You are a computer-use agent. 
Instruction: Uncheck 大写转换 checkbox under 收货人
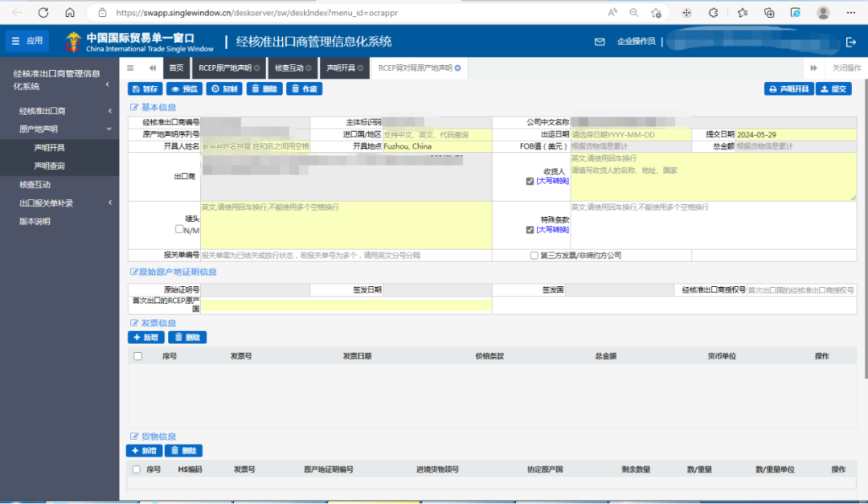coord(530,182)
